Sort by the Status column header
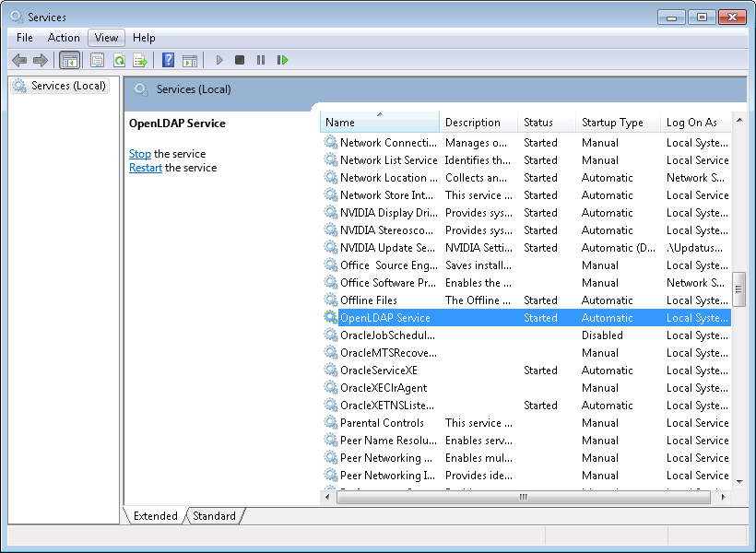This screenshot has height=553, width=756. (547, 122)
